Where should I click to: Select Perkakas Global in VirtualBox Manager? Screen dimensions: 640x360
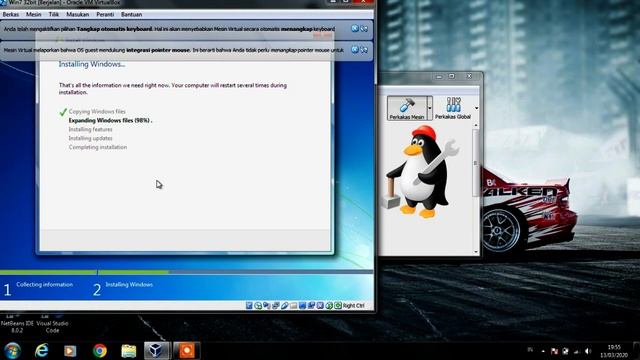click(453, 108)
